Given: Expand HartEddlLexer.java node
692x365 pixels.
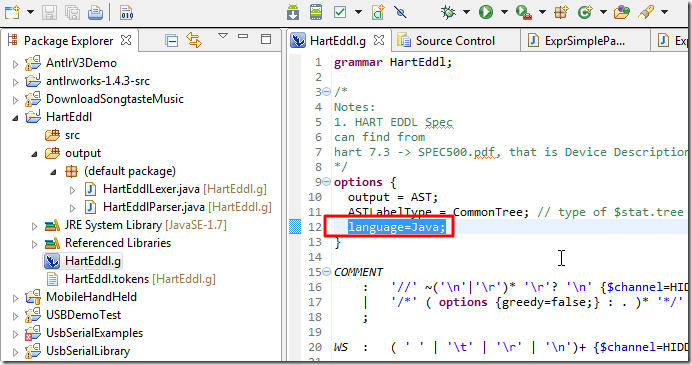Looking at the screenshot, I should pyautogui.click(x=72, y=190).
